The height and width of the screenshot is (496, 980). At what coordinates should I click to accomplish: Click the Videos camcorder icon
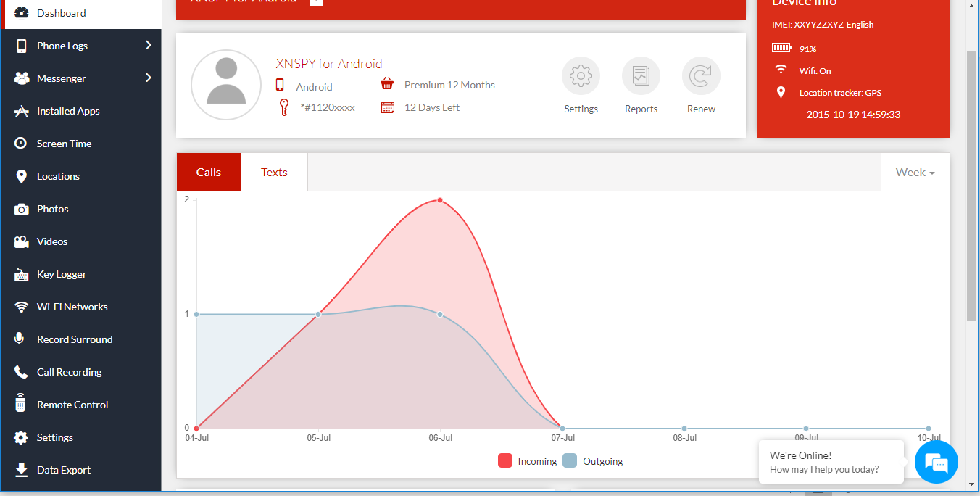pyautogui.click(x=22, y=241)
